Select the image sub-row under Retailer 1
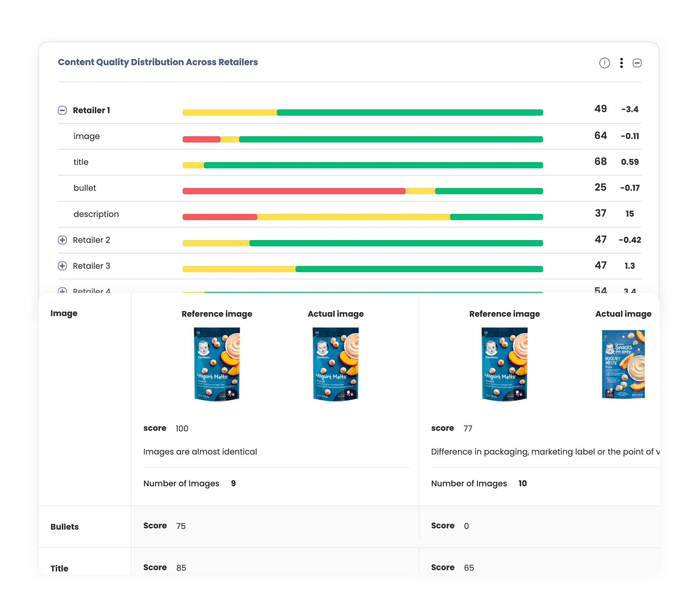The image size is (697, 616). (x=87, y=136)
